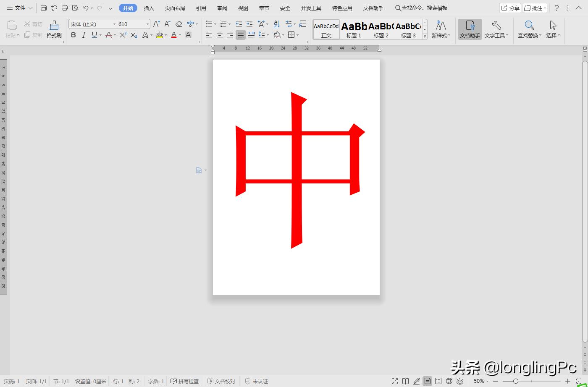Open the 页面布局 ribbon tab
The image size is (588, 387).
click(x=175, y=8)
